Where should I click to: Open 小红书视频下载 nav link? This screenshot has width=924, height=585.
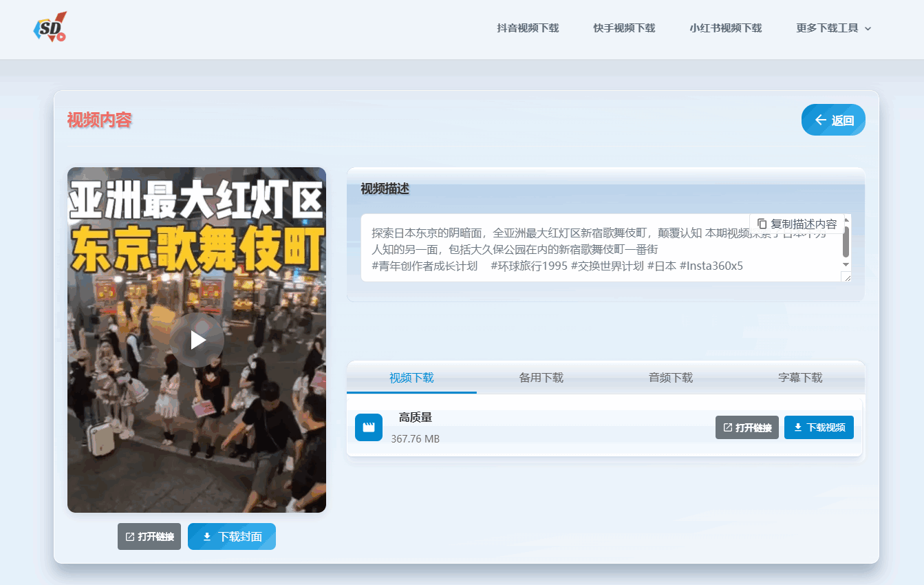[x=726, y=28]
